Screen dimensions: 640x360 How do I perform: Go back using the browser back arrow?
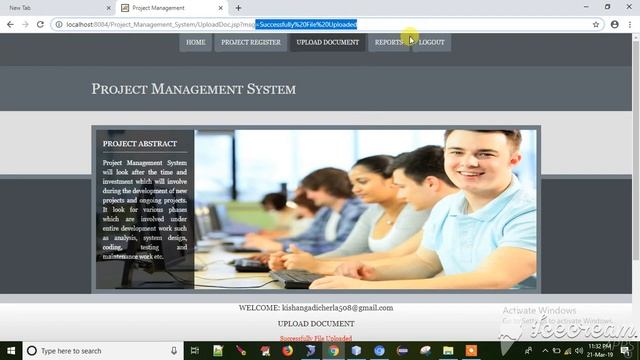[x=10, y=24]
